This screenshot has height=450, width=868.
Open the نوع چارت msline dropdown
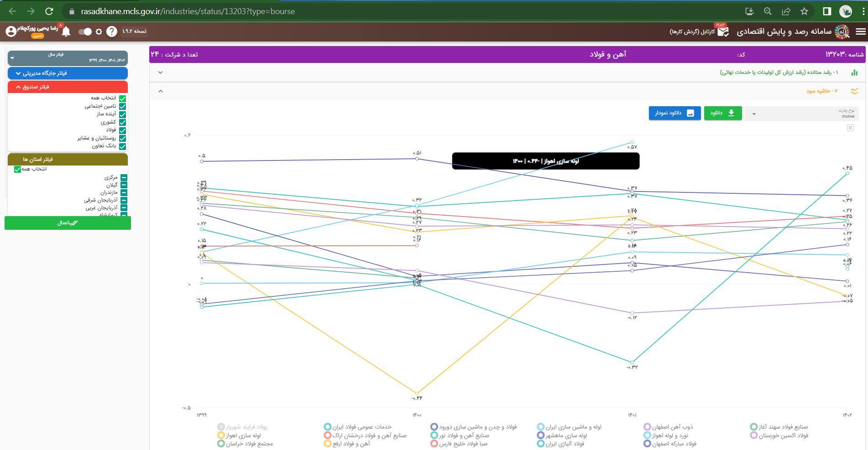pyautogui.click(x=802, y=114)
